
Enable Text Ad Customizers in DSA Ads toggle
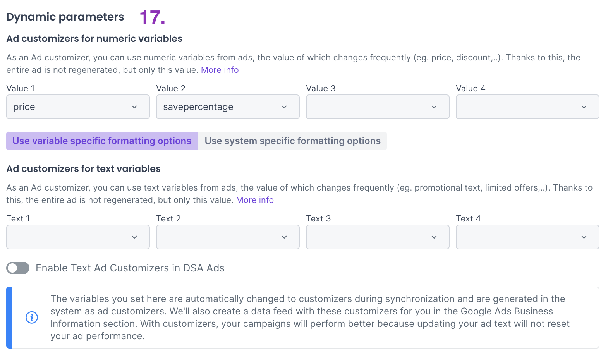tap(18, 268)
